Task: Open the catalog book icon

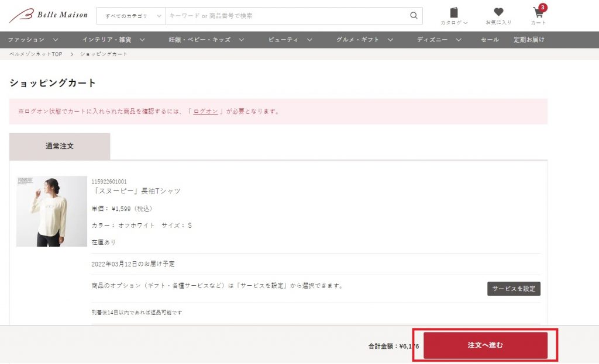Action: click(454, 13)
